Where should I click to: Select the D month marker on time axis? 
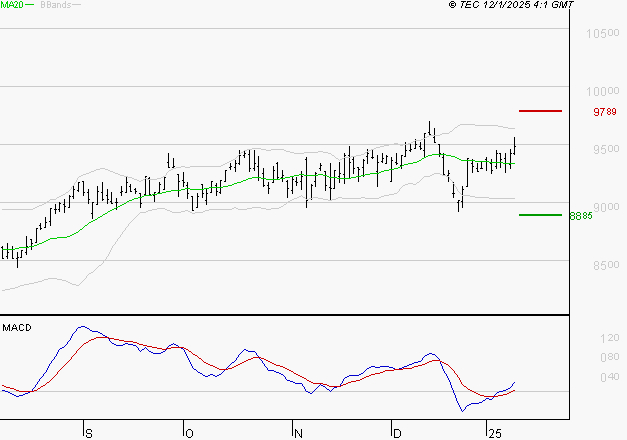[x=397, y=433]
